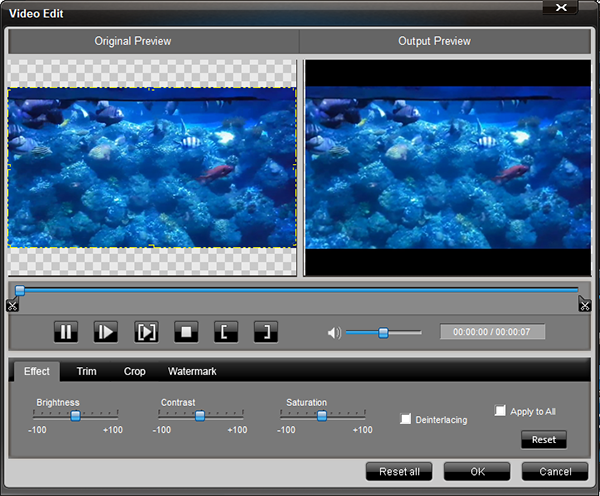The image size is (600, 496).
Task: Click the Reset all button
Action: (399, 472)
